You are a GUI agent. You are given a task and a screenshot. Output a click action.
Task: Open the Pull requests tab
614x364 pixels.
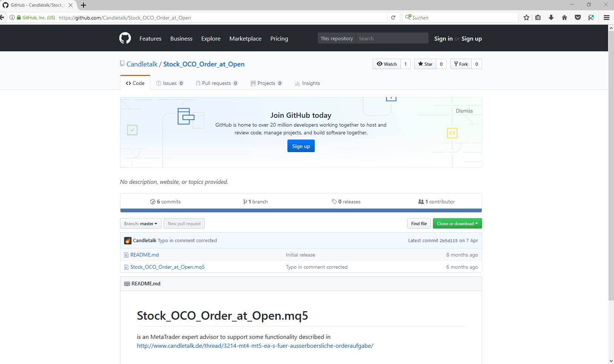click(x=216, y=83)
